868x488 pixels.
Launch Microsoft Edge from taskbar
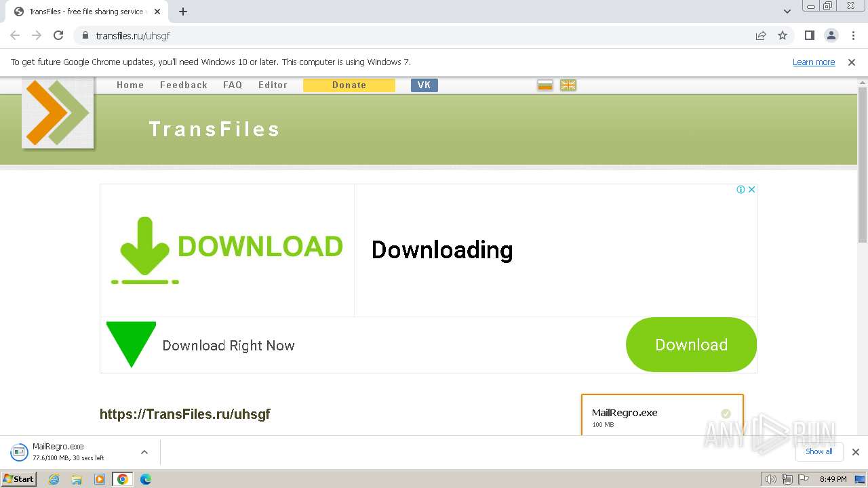click(x=146, y=479)
